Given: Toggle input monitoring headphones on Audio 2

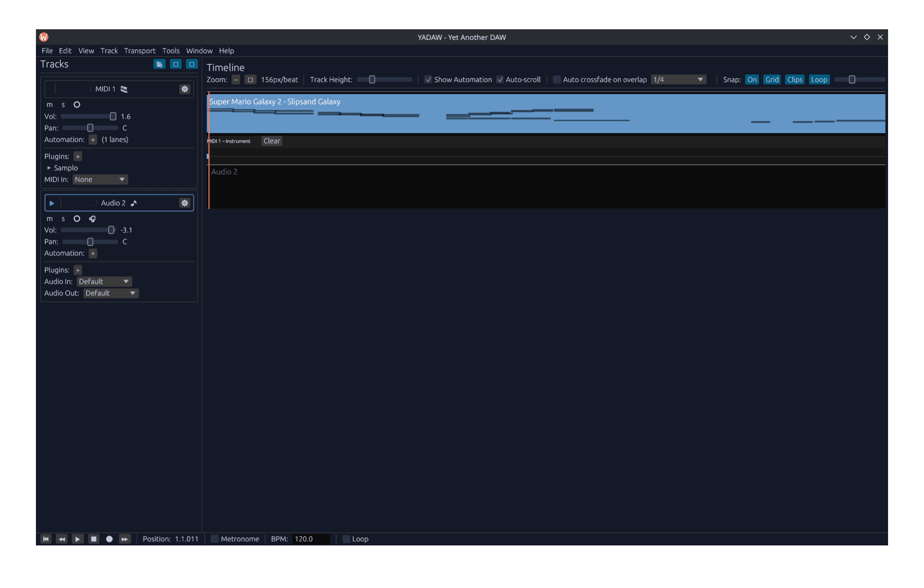Looking at the screenshot, I should [92, 219].
